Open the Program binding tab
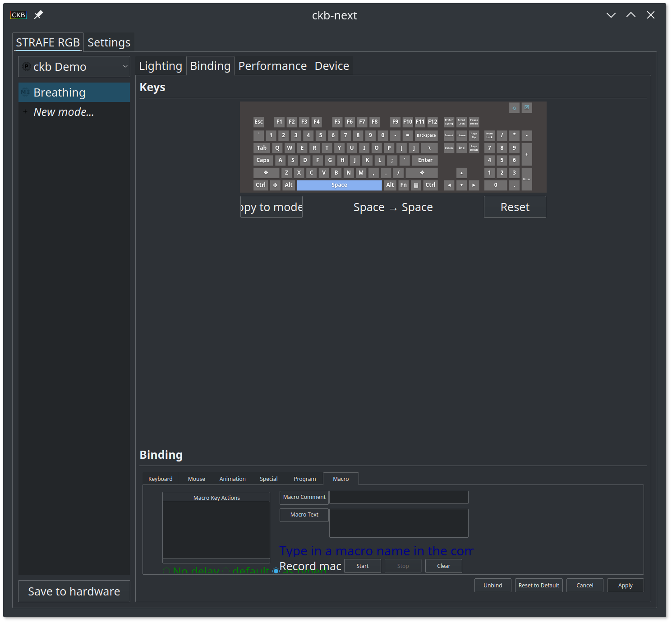This screenshot has width=672, height=623. tap(305, 479)
